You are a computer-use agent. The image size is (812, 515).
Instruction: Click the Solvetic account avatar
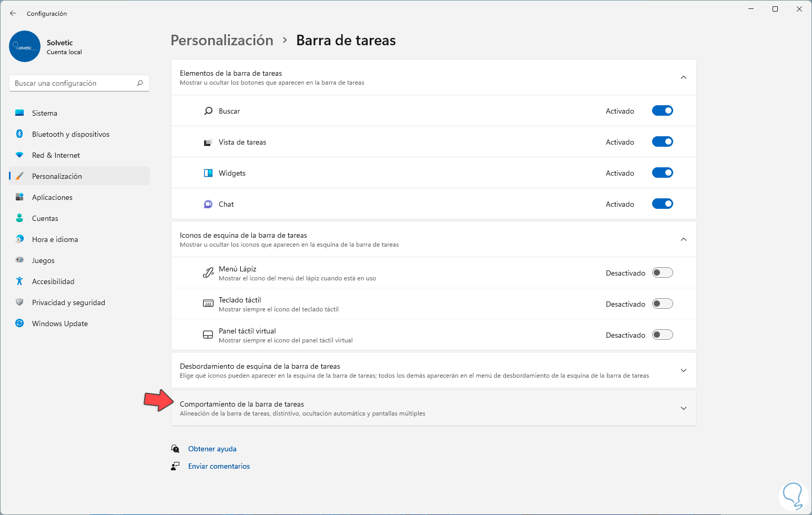pyautogui.click(x=25, y=46)
